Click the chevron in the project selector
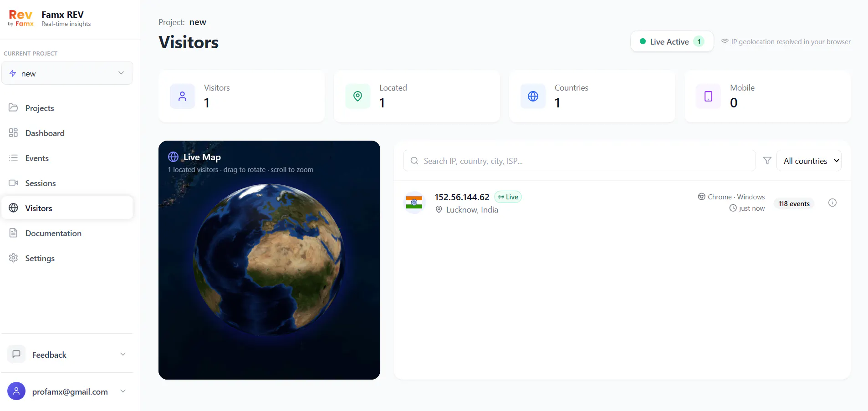The image size is (868, 411). coord(121,73)
